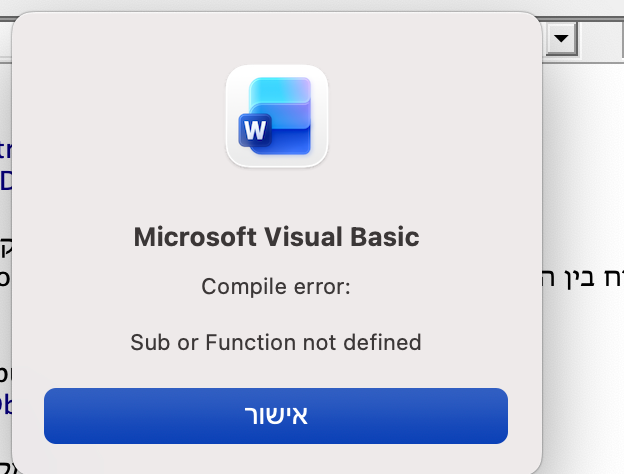This screenshot has height=474, width=624.
Task: Click the blue "D" code text left of dialog
Action: click(6, 181)
